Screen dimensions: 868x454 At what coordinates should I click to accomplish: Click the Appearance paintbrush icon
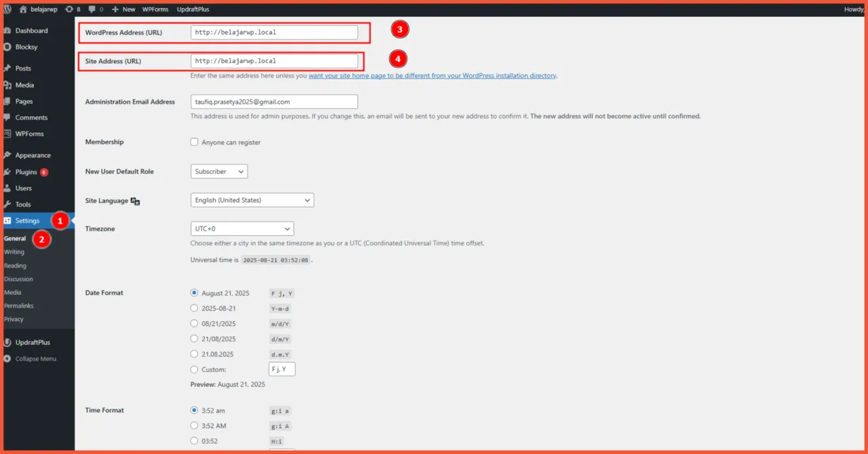pos(7,155)
